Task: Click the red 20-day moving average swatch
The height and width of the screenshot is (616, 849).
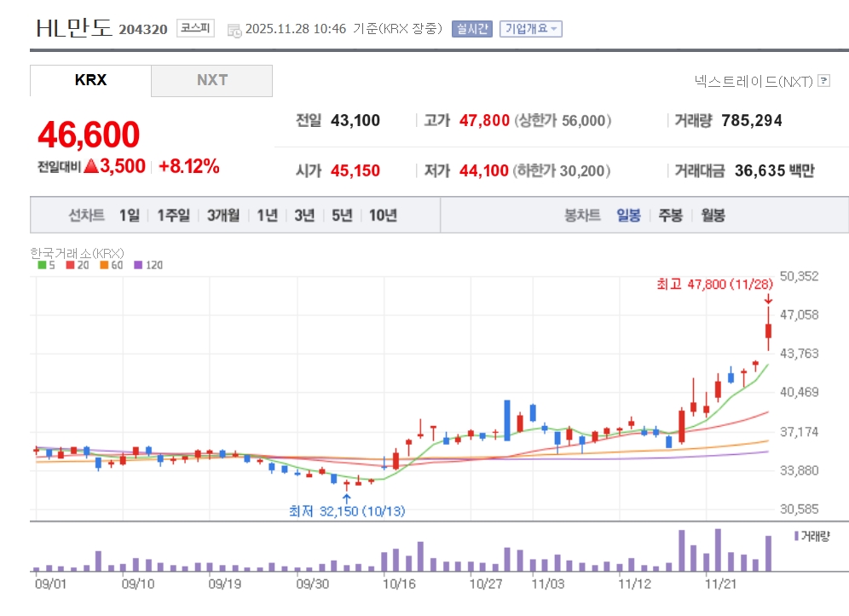Action: 70,265
